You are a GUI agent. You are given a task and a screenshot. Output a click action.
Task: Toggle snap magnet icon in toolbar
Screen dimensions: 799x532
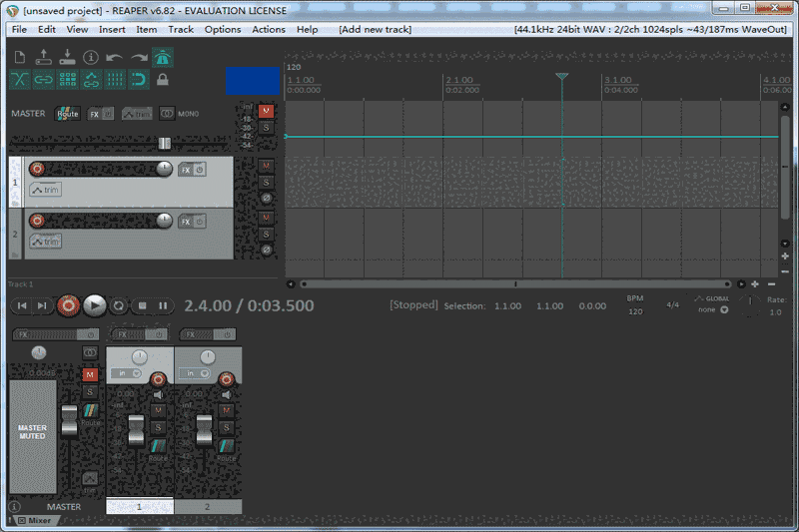(x=139, y=79)
